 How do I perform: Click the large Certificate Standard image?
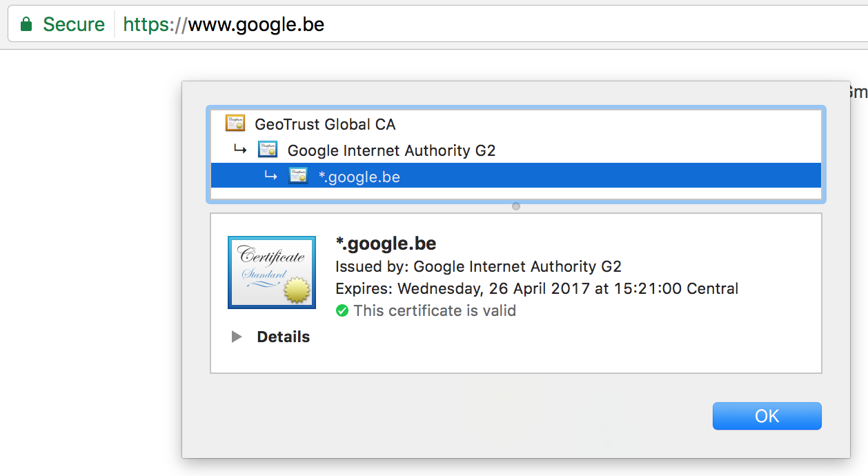[x=272, y=272]
